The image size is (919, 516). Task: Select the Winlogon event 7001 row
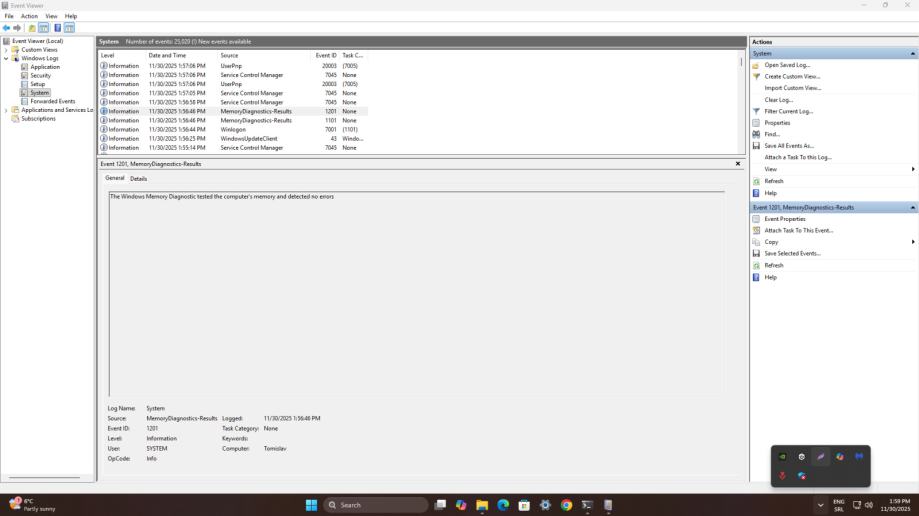pos(233,130)
